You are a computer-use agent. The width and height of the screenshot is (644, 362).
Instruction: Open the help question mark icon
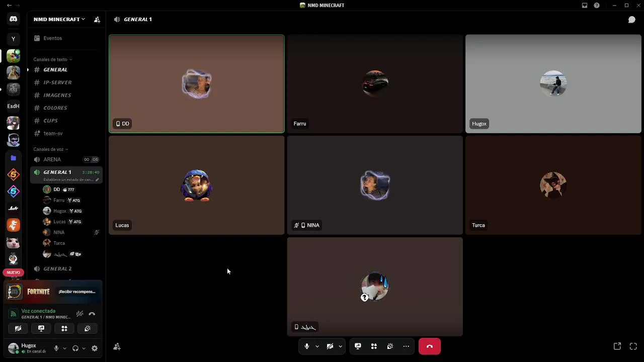tap(597, 6)
